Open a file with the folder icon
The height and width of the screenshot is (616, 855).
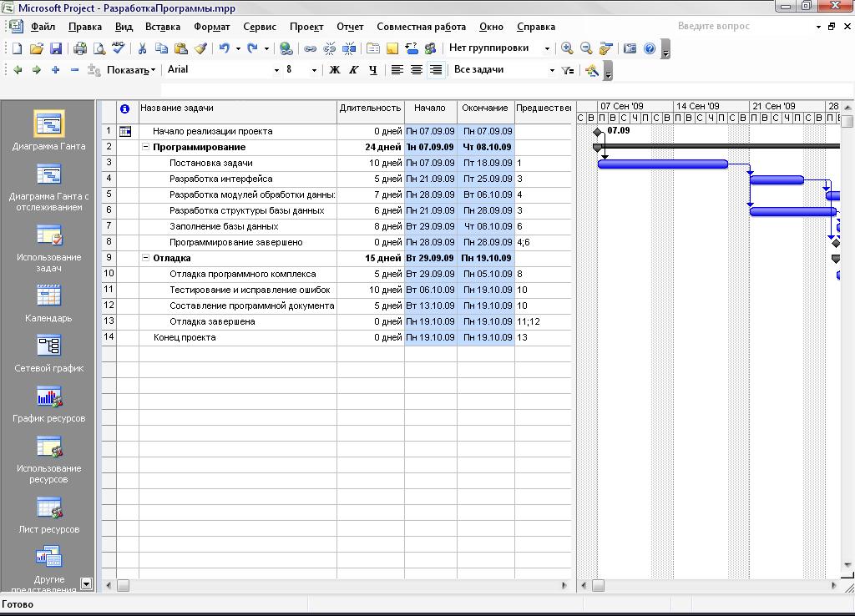(36, 48)
